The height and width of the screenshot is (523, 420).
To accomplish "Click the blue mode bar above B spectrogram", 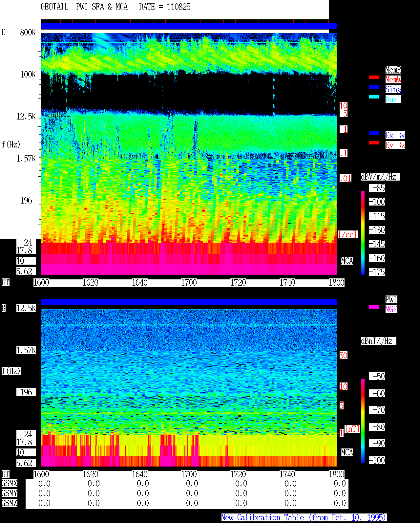I will (x=189, y=302).
